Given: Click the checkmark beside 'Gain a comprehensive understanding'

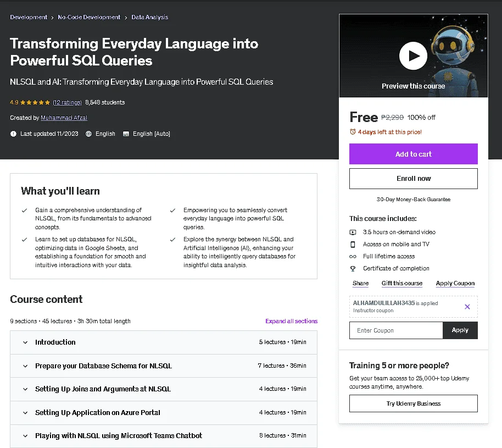Looking at the screenshot, I should tap(24, 211).
